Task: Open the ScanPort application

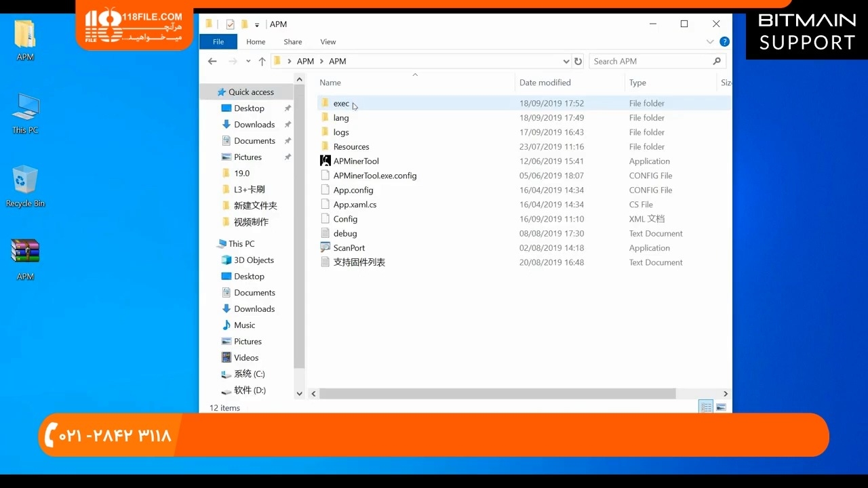Action: coord(349,248)
